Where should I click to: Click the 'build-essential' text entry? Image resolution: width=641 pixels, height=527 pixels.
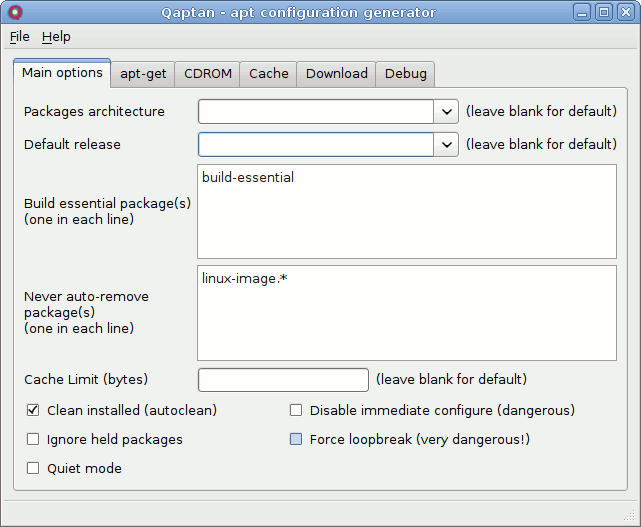[248, 177]
